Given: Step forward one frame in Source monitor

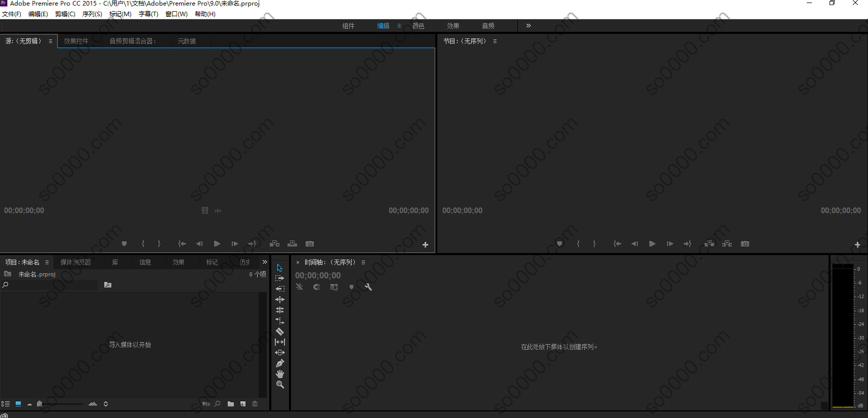Looking at the screenshot, I should pyautogui.click(x=235, y=244).
